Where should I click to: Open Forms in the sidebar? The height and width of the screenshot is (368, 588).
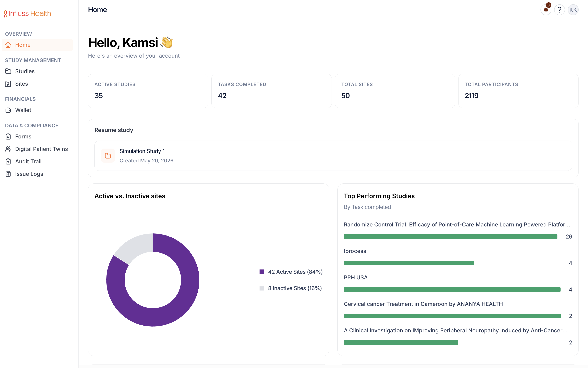click(37, 136)
